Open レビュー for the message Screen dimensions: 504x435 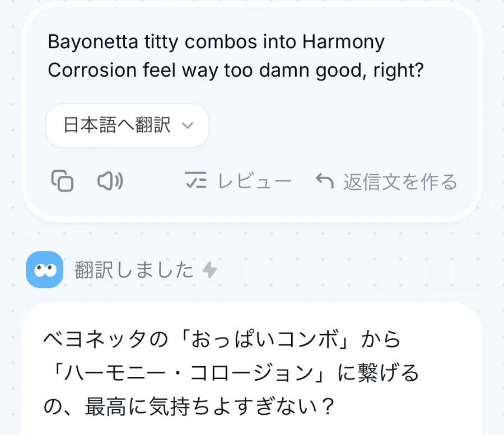254,181
